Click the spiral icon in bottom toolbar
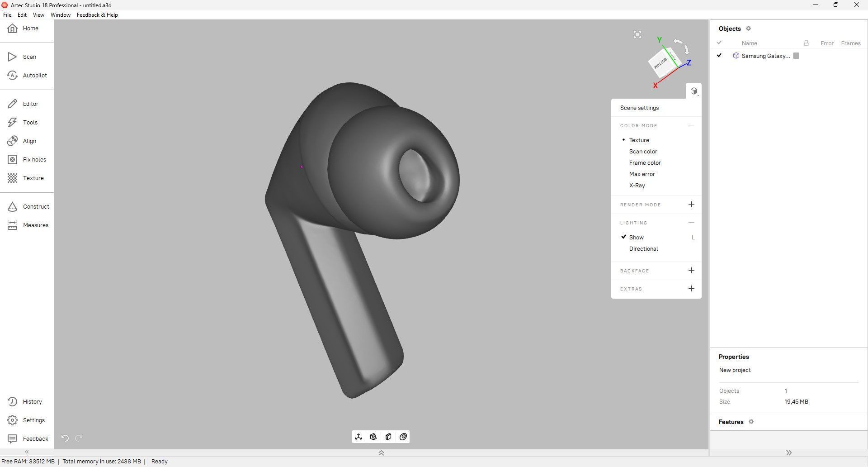 (403, 437)
